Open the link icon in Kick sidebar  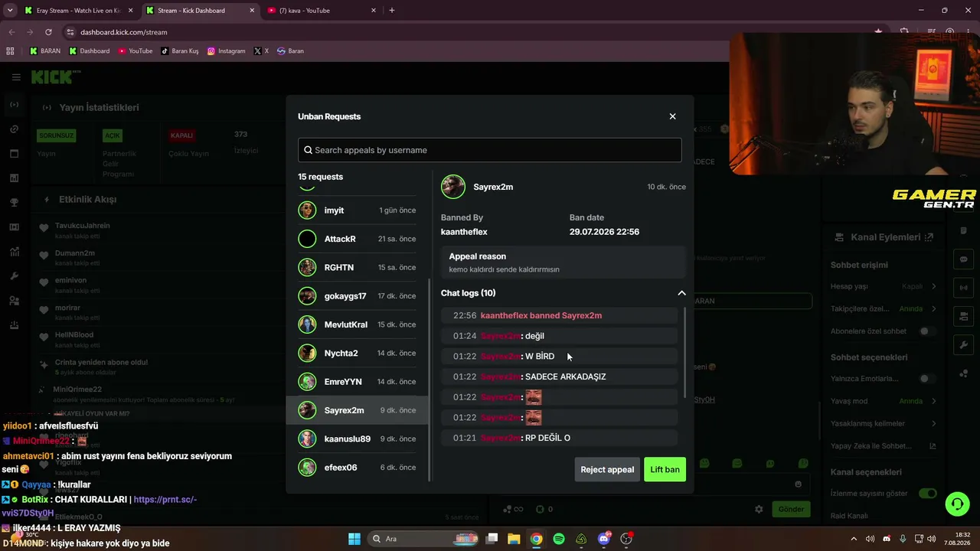15,129
